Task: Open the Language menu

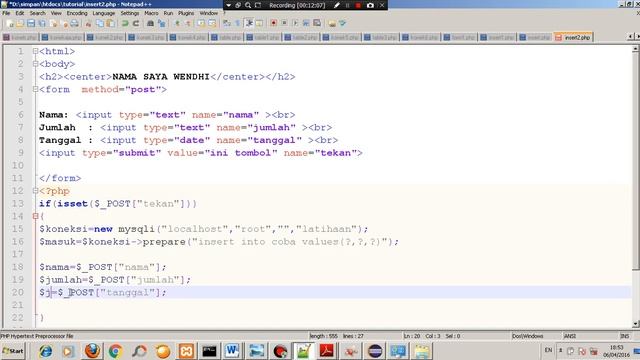Action: (104, 13)
